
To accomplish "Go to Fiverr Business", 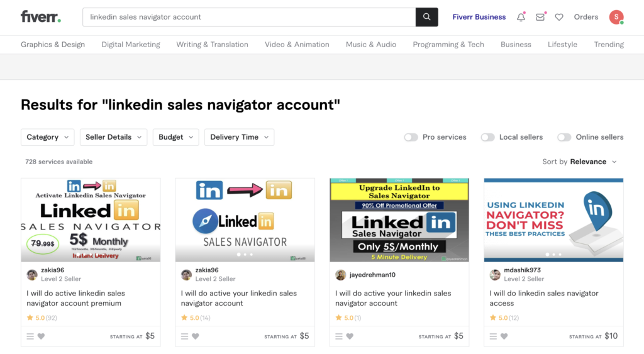I will 479,17.
